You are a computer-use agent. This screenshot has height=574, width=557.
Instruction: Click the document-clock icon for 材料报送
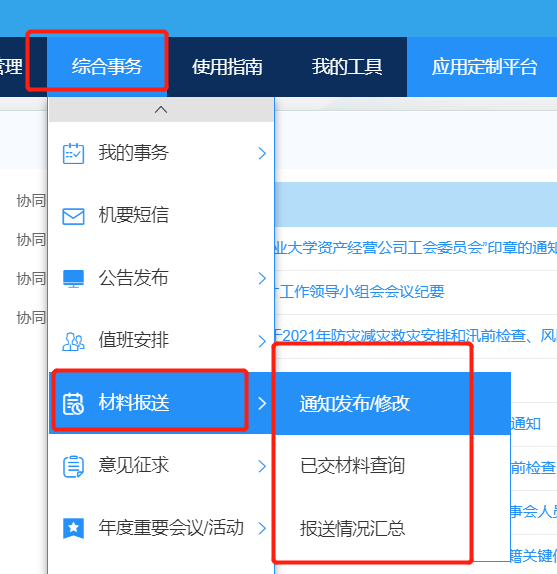pos(73,404)
